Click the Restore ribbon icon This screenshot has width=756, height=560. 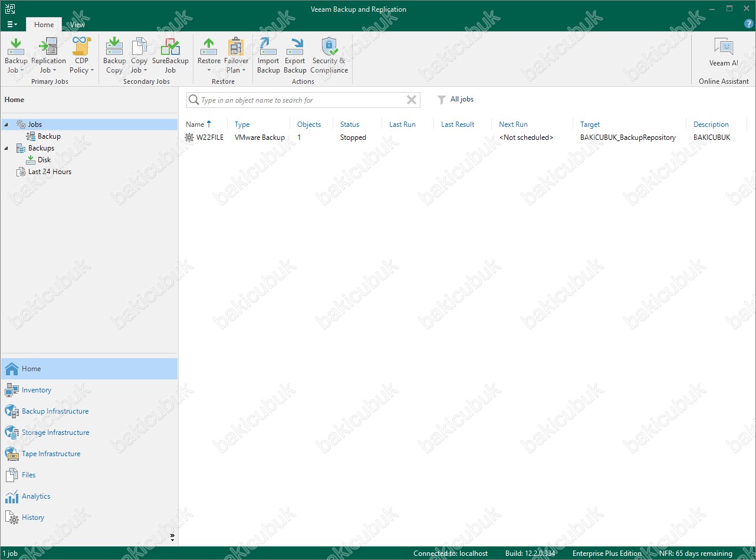pos(209,46)
